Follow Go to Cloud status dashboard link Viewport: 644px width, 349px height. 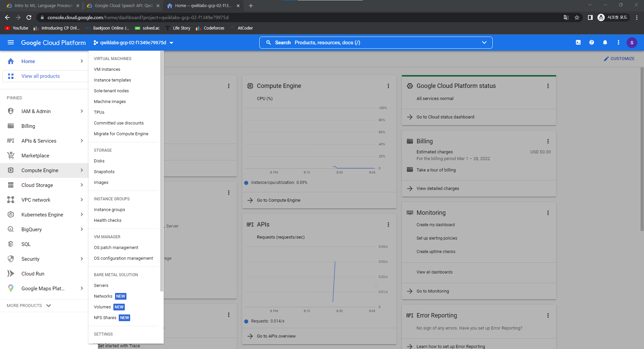click(445, 117)
